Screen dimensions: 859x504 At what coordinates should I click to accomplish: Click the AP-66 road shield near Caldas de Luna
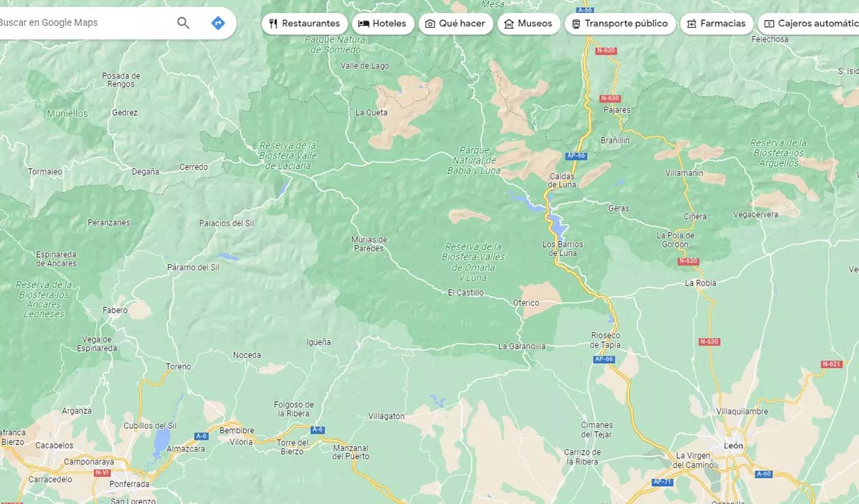point(576,155)
